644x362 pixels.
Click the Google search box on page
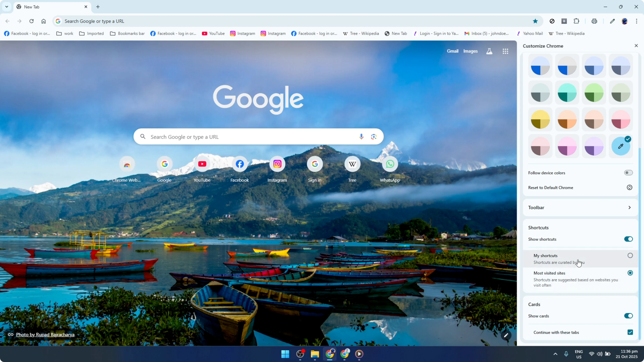pyautogui.click(x=258, y=137)
